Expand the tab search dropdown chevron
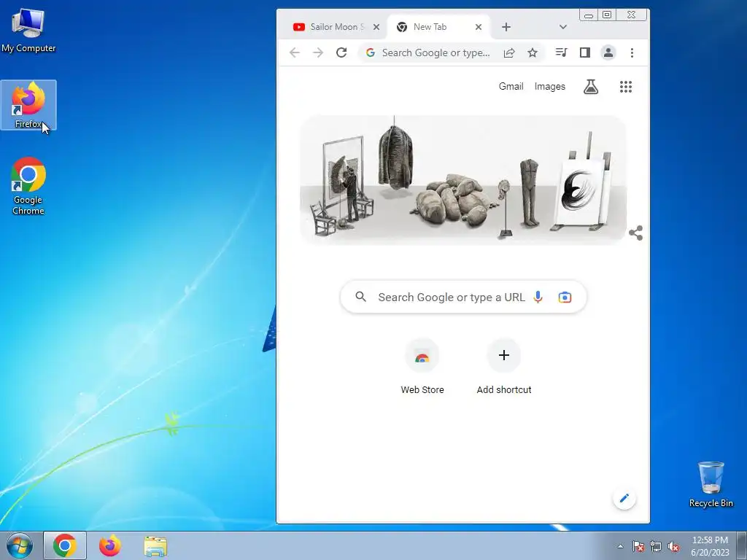 coord(563,27)
